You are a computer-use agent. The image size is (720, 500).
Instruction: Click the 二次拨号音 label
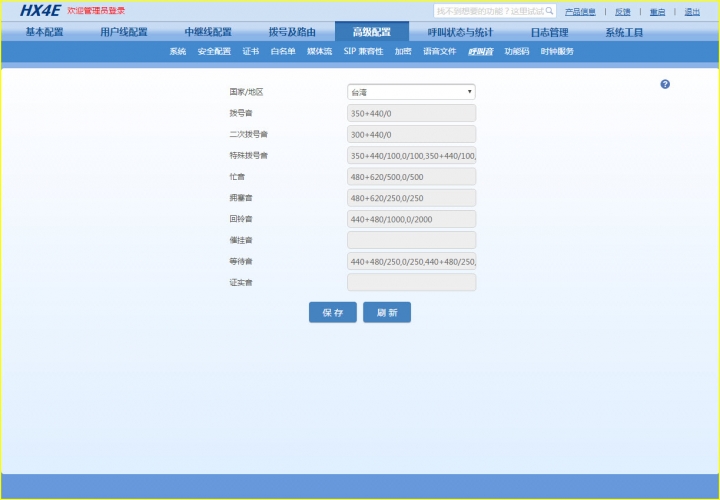click(248, 134)
